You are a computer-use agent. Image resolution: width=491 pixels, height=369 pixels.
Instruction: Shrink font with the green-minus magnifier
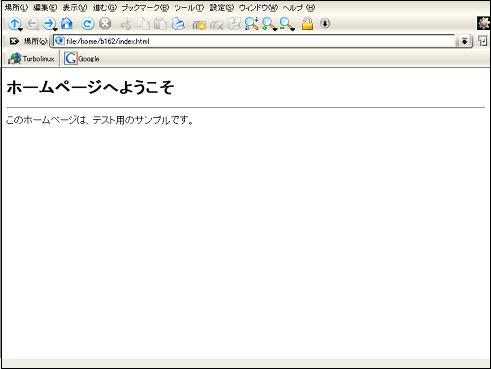tap(286, 24)
